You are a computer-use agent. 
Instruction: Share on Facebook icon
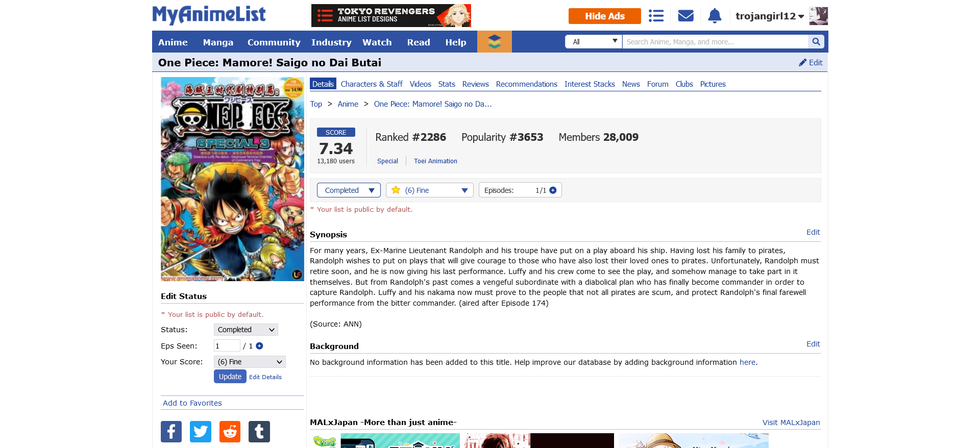pyautogui.click(x=171, y=432)
